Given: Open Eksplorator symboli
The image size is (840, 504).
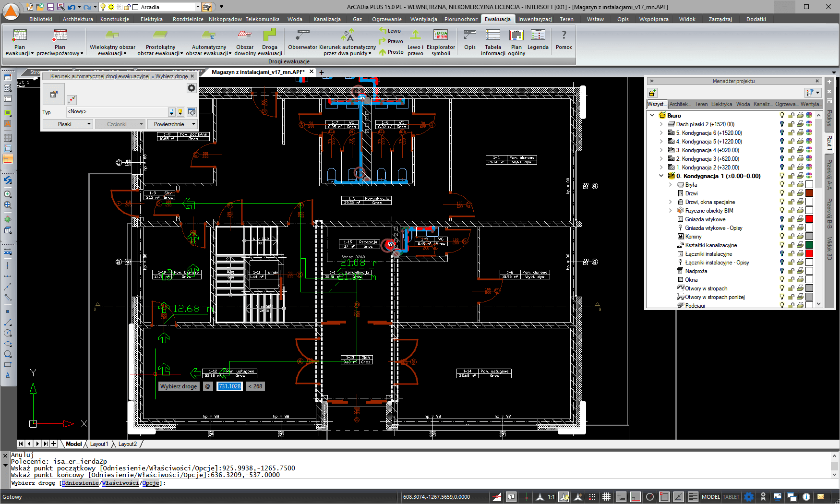Looking at the screenshot, I should pyautogui.click(x=441, y=42).
